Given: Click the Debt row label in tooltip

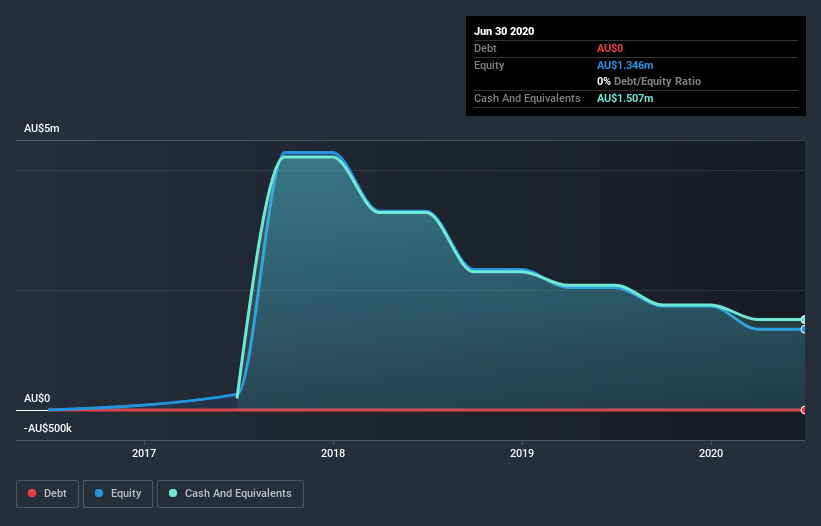Looking at the screenshot, I should click(x=485, y=48).
